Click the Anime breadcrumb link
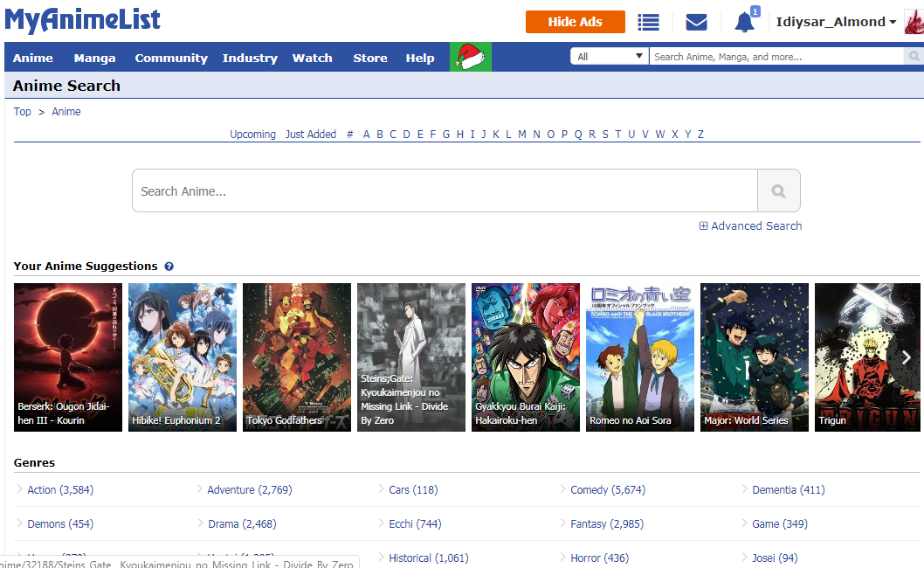Viewport: 924px width, 568px height. [66, 112]
